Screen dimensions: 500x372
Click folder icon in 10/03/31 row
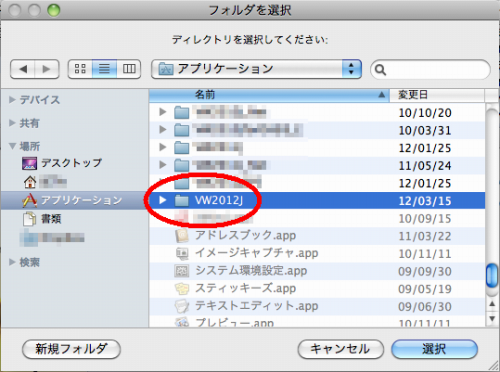pos(182,130)
